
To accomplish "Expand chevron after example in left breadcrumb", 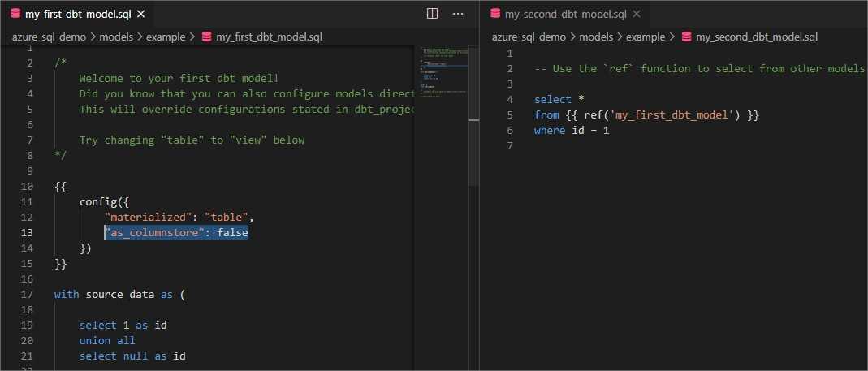I will [192, 37].
